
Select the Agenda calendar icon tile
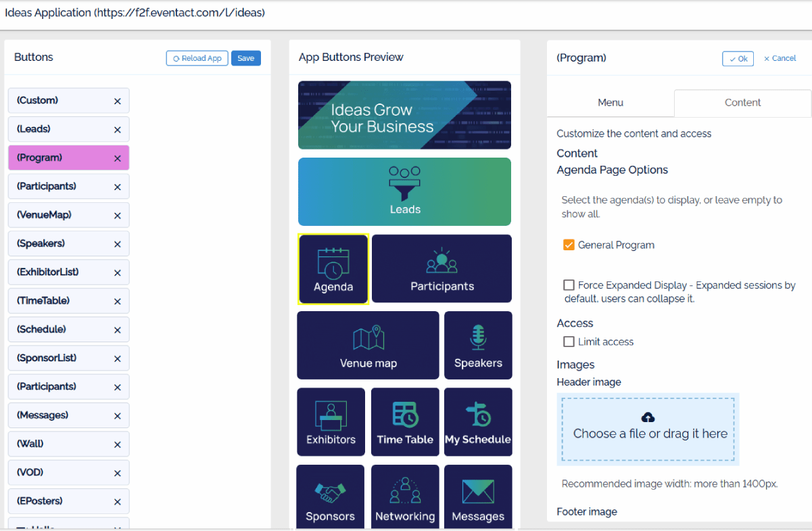[x=333, y=269]
